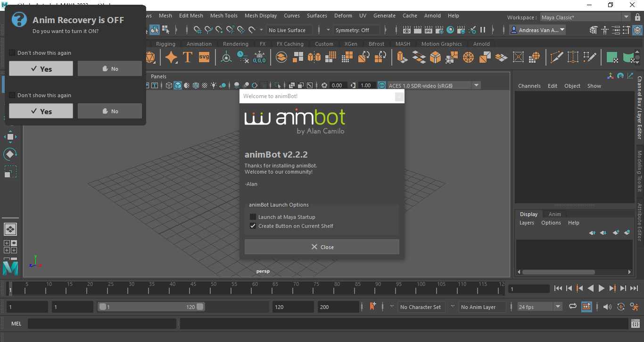Image resolution: width=644 pixels, height=342 pixels.
Task: Click the IPR render icon
Action: [428, 30]
